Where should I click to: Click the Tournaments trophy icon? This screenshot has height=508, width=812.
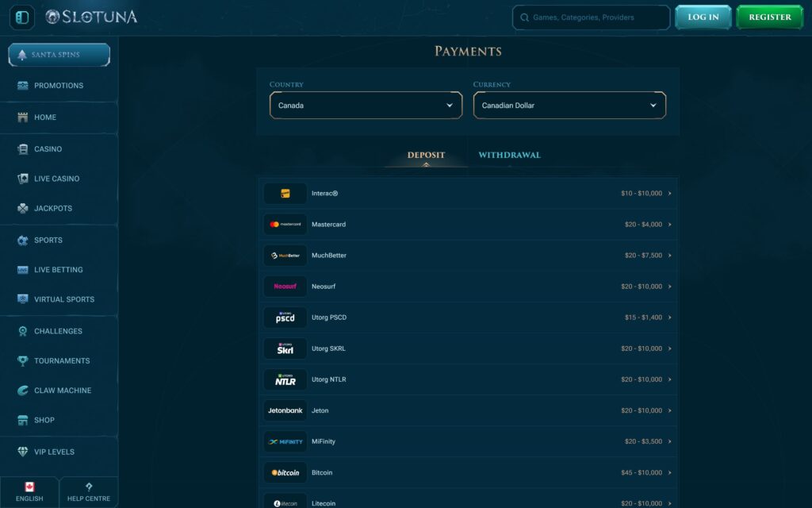coord(21,360)
